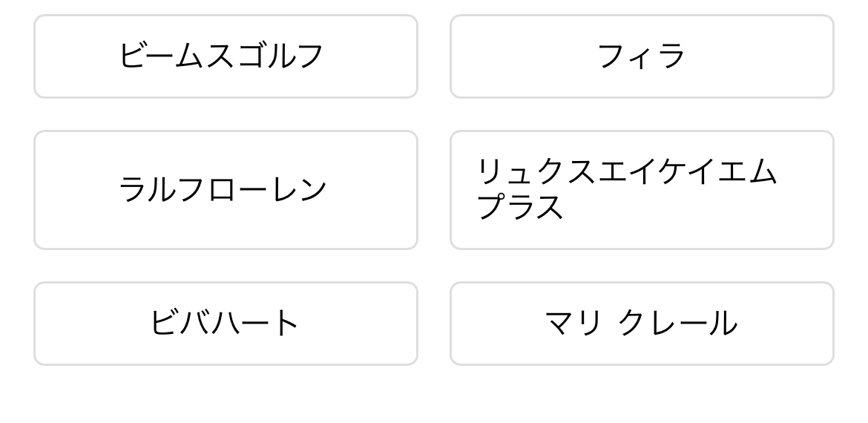Tap the フィラ tile in the top row
868x423 pixels.
(642, 56)
